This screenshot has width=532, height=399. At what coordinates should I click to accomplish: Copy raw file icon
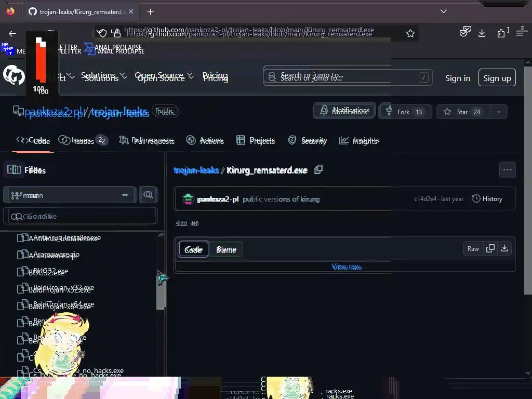490,248
